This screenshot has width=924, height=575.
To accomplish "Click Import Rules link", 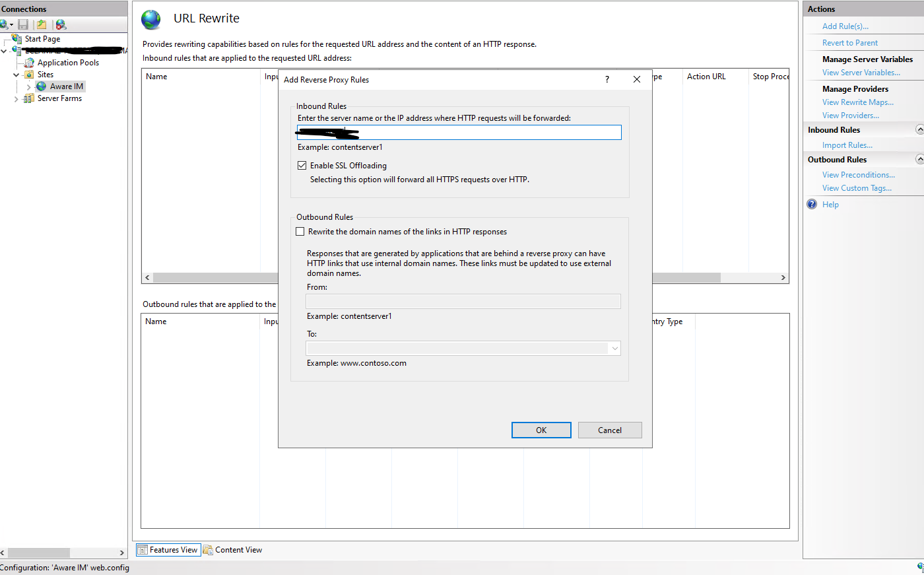I will (x=847, y=145).
